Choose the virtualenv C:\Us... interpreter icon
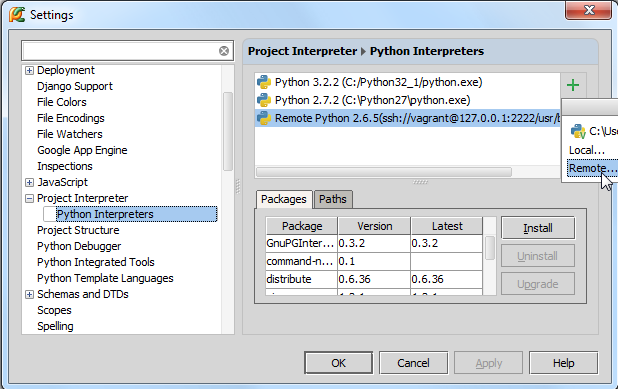This screenshot has height=389, width=618. 578,131
